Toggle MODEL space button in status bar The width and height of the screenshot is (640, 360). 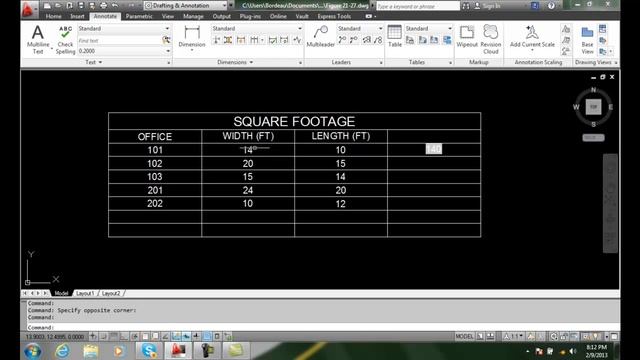[464, 336]
